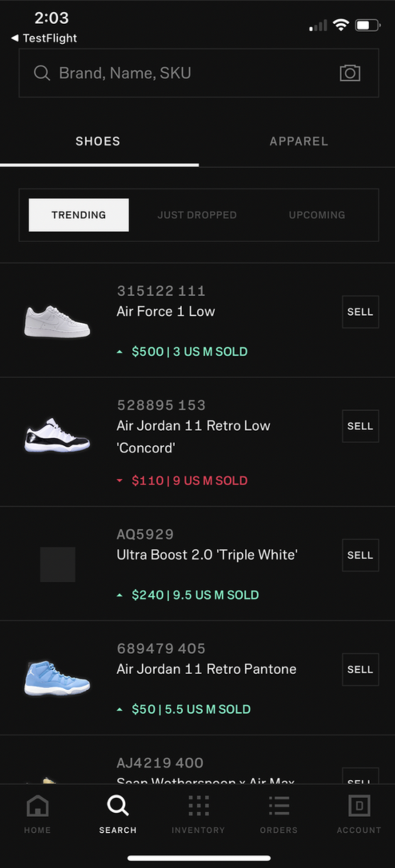Tap the Search icon in bottom bar
Image resolution: width=395 pixels, height=868 pixels.
coord(118,806)
